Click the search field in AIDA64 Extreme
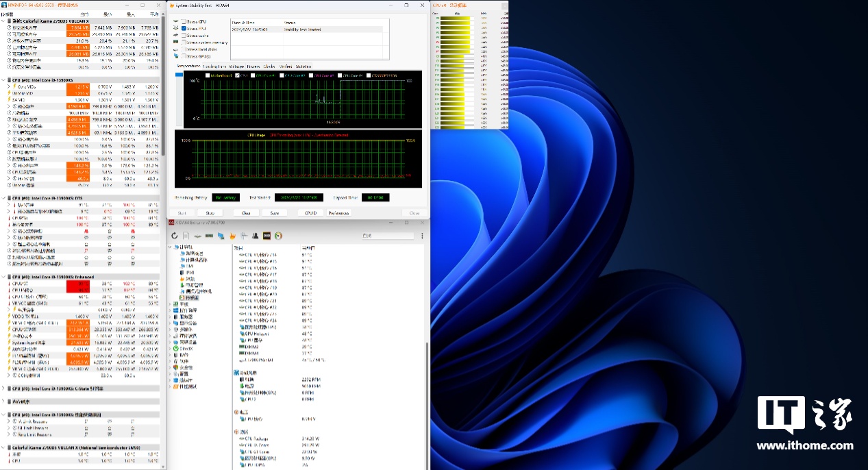Viewport: 868px width, 470px height. 386,236
